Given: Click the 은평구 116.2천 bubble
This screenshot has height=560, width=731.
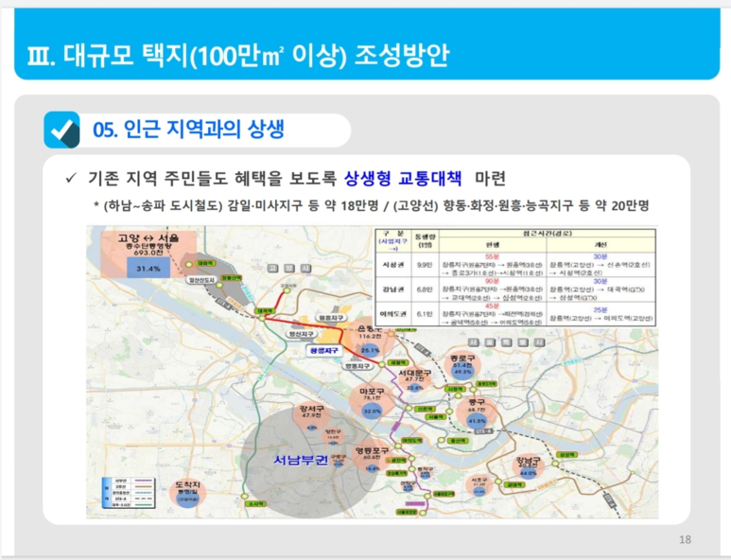Looking at the screenshot, I should click(x=371, y=339).
